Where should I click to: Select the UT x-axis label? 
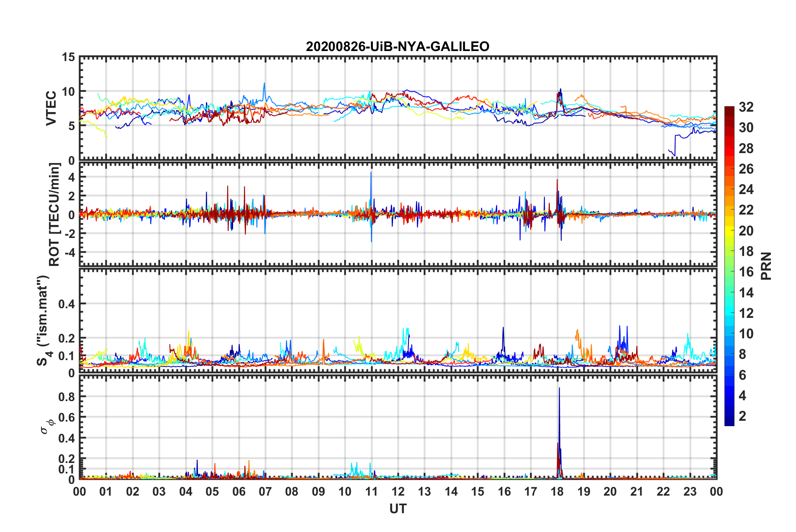click(x=398, y=509)
